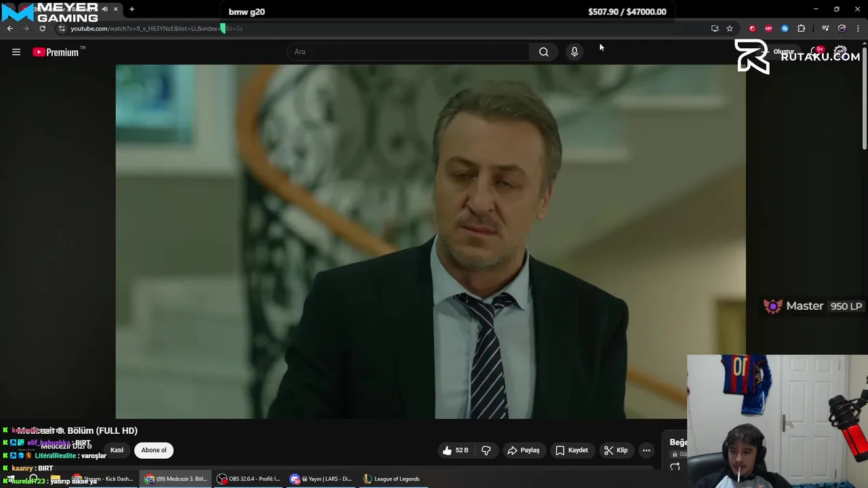Share the video via 'Paylaş' button
The image size is (868, 488).
524,450
